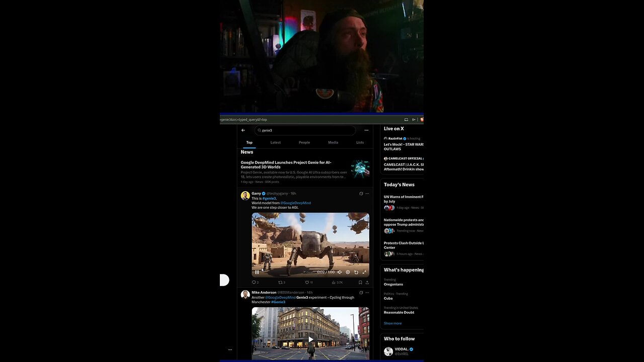
Task: Open sidebar account three-dot menu
Action: 230,349
